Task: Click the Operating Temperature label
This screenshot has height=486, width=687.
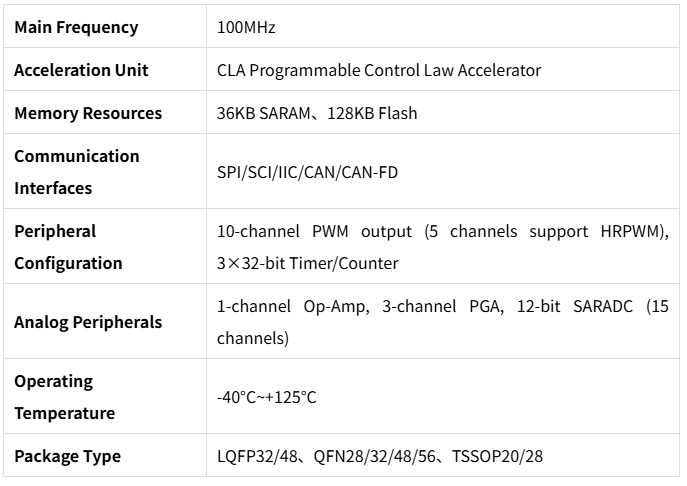Action: click(64, 397)
